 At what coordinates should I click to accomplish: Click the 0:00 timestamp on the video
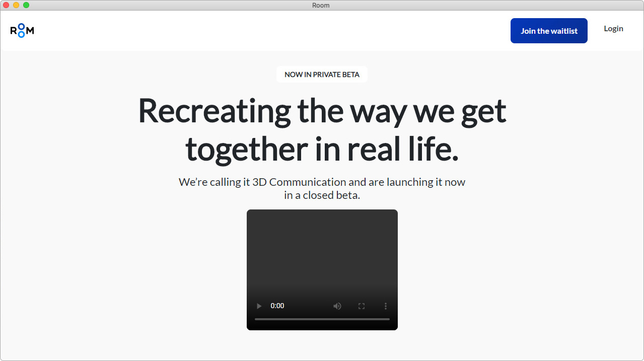point(277,306)
